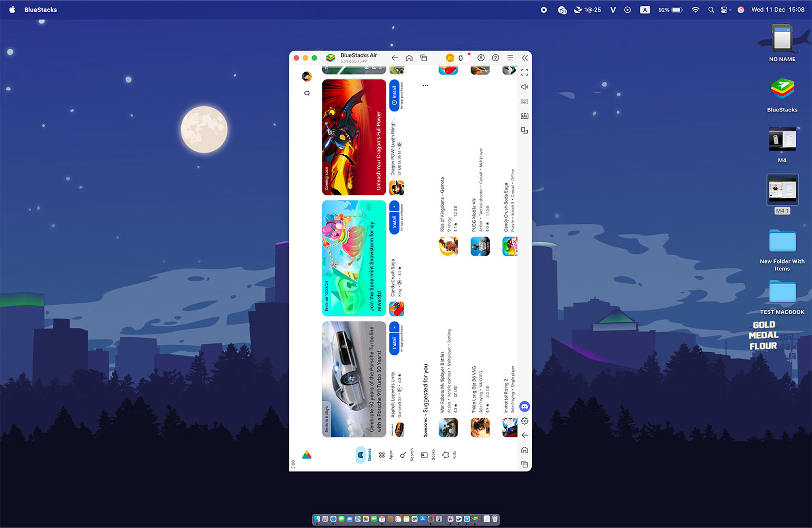812x528 pixels.
Task: Open the Porsche 911 Turbo event banner
Action: (x=354, y=379)
